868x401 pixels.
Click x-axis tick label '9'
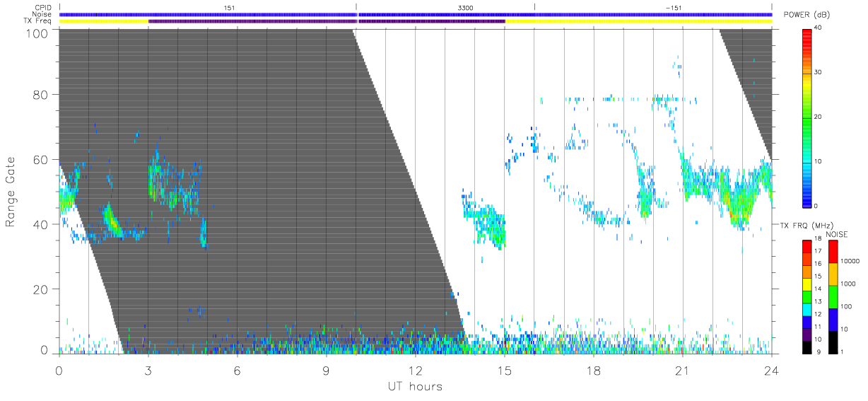[x=326, y=370]
